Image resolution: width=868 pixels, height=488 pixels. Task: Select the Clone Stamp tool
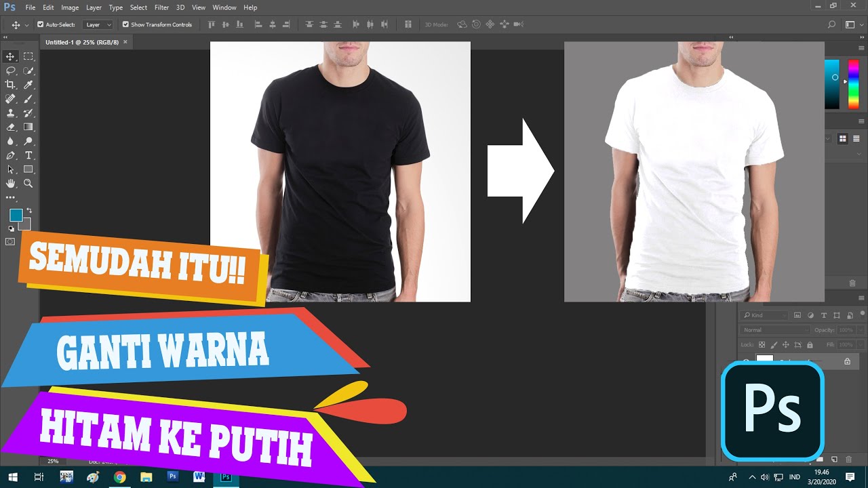click(10, 113)
